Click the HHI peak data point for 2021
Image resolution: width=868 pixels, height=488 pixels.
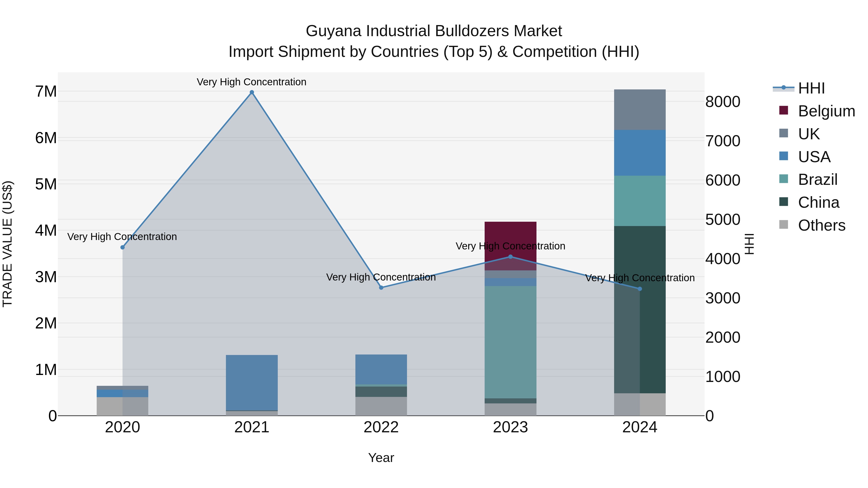[x=252, y=92]
